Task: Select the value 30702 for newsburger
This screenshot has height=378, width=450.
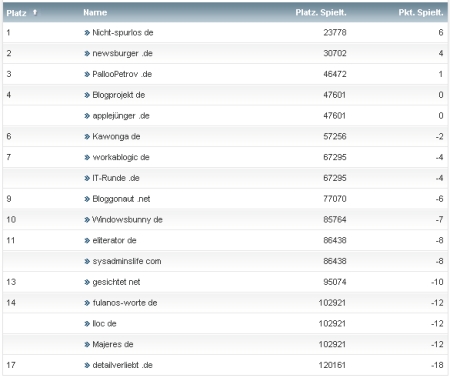Action: tap(335, 53)
